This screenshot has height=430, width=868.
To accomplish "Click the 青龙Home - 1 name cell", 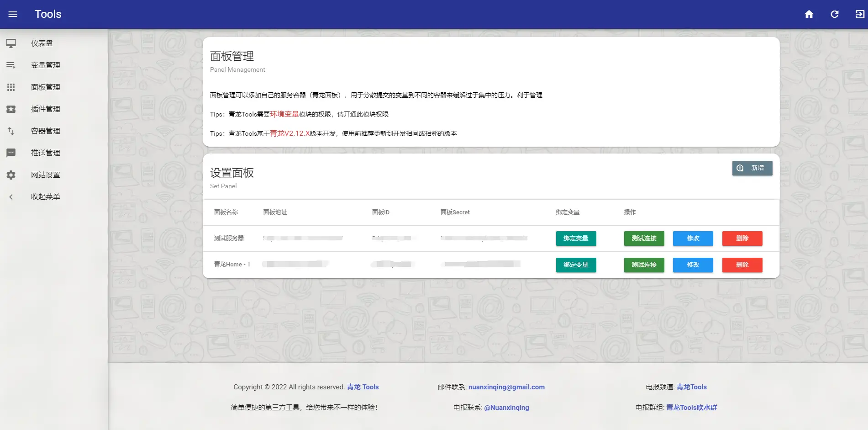I will pos(232,265).
